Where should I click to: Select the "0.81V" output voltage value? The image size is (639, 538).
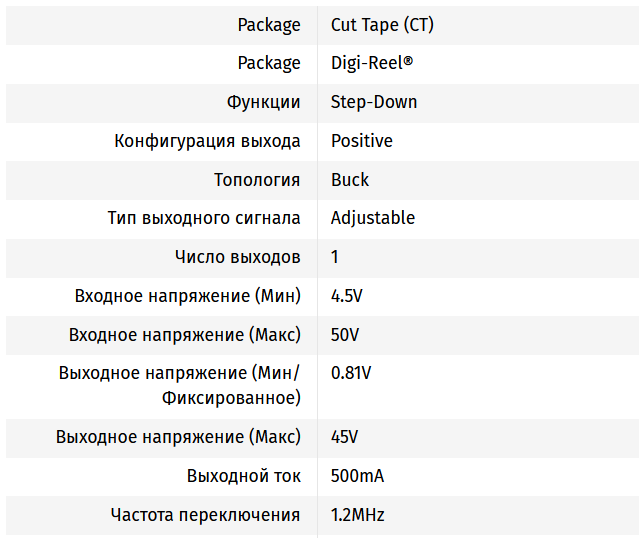point(351,373)
